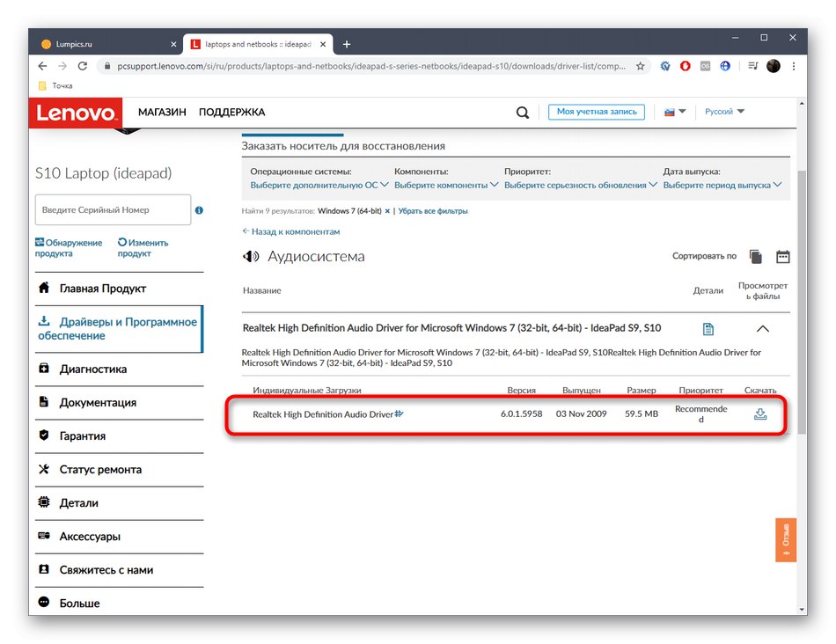Click the checksum icon beside Realtek driver name
Image resolution: width=836 pixels, height=644 pixels.
pos(400,413)
